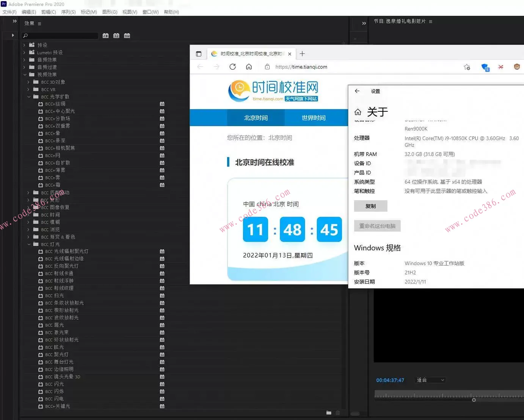Expand the 预设 folder
This screenshot has width=524, height=420.
point(25,45)
